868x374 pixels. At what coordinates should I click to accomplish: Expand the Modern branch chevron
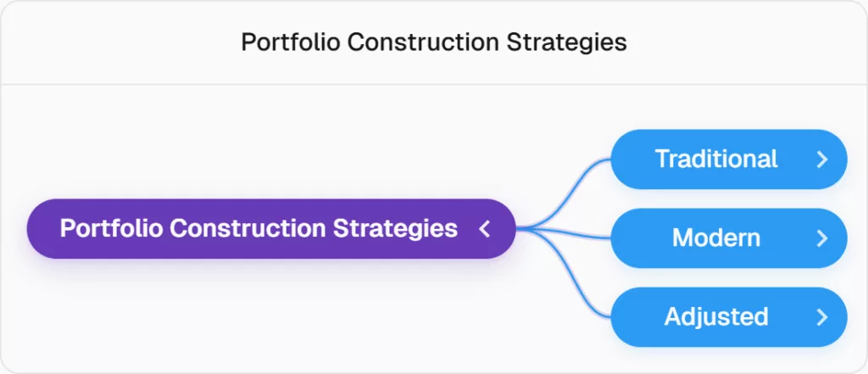[821, 238]
